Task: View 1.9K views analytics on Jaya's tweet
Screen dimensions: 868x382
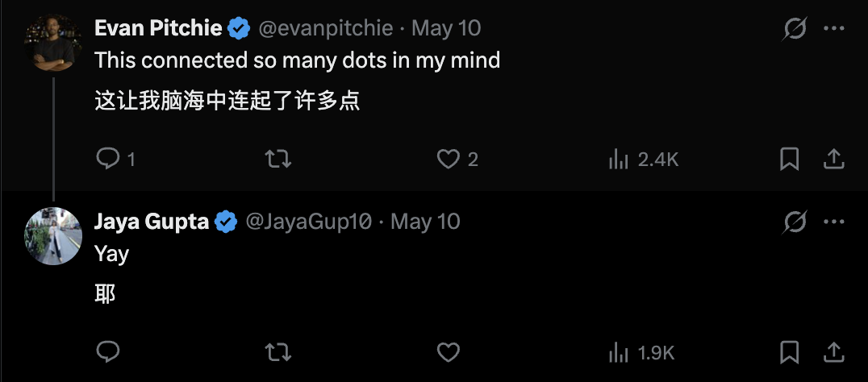Action: pos(641,353)
